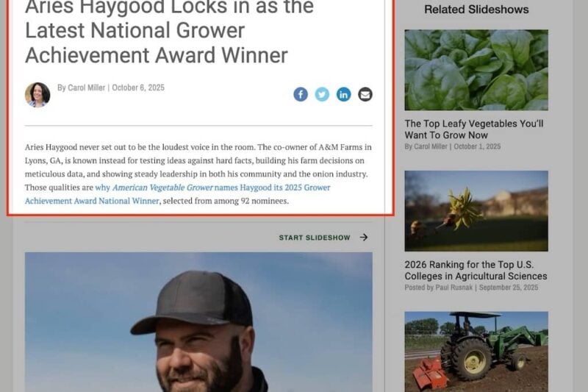588x392 pixels.
Task: Click the Related Slideshows heading
Action: click(x=476, y=10)
